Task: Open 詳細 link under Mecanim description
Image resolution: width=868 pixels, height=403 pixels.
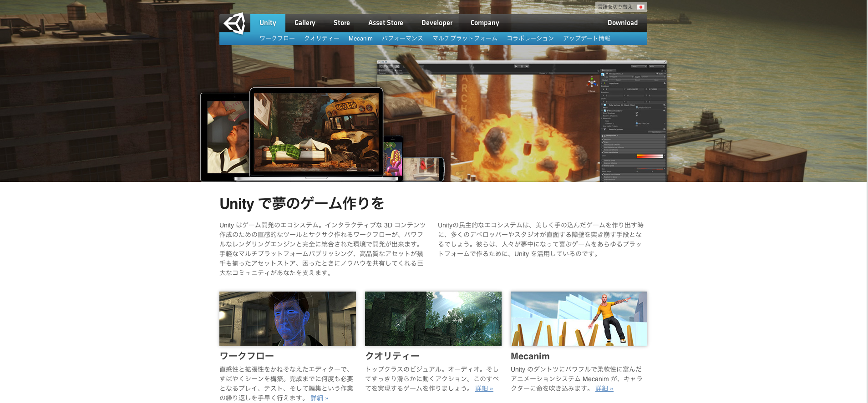Action: pyautogui.click(x=604, y=388)
